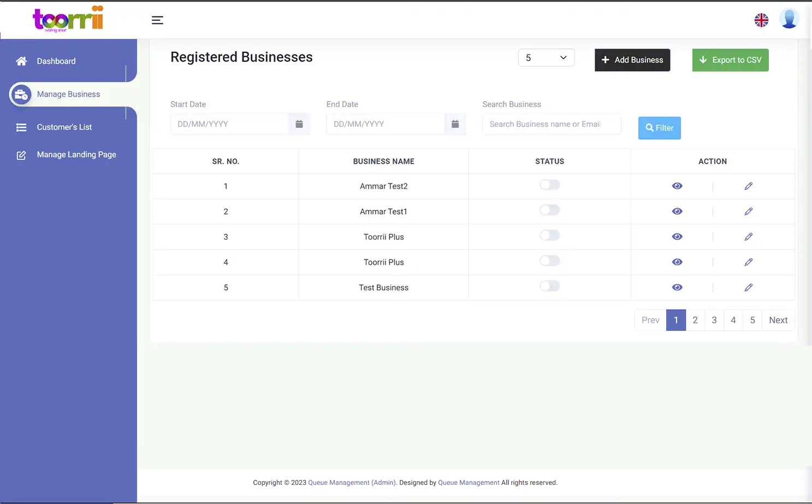The height and width of the screenshot is (504, 812).
Task: Click the eye icon to view Ammar Test2
Action: pyautogui.click(x=677, y=186)
